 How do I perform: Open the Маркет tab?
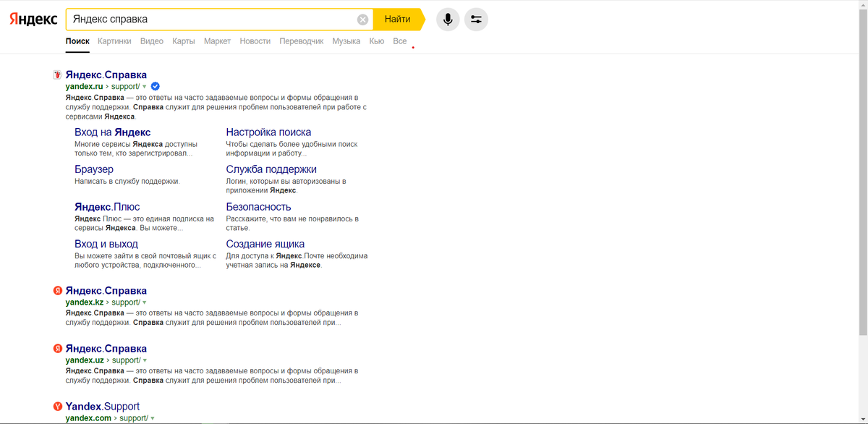217,41
